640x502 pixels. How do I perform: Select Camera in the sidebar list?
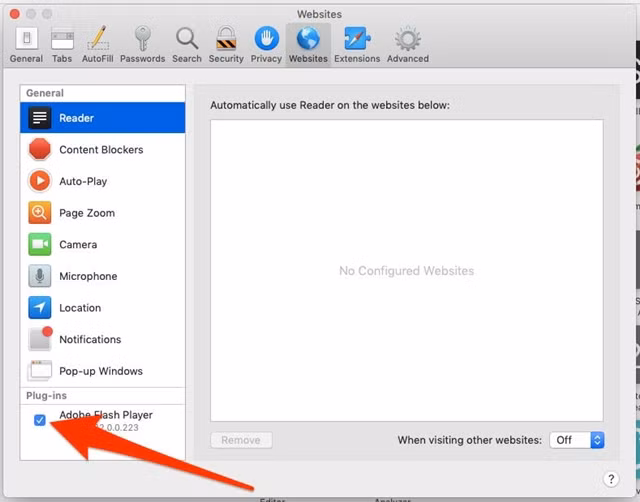tap(77, 245)
